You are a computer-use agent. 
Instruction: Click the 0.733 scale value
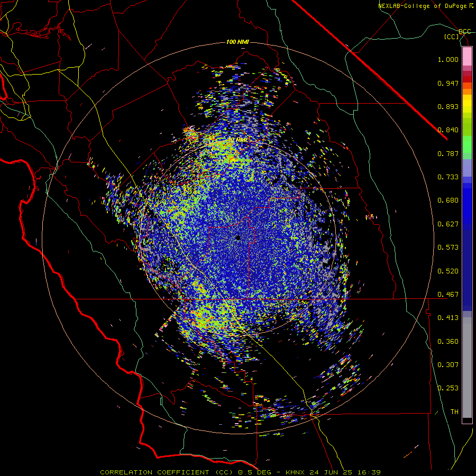pyautogui.click(x=448, y=177)
